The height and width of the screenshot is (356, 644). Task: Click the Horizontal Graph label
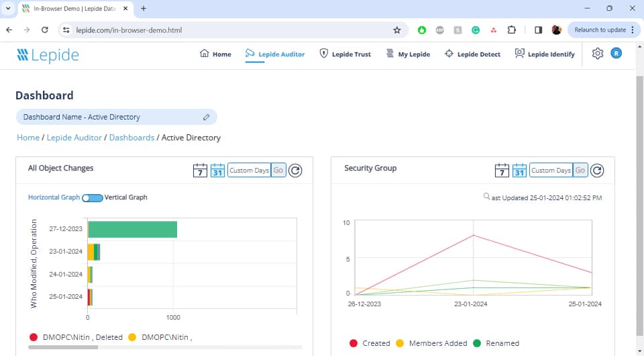54,197
